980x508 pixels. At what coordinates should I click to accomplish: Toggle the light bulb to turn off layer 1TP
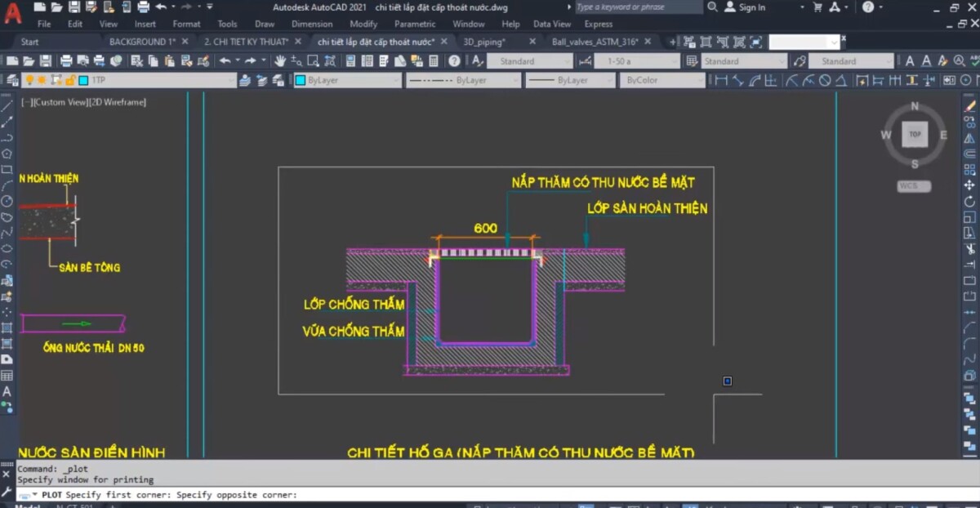tap(31, 79)
